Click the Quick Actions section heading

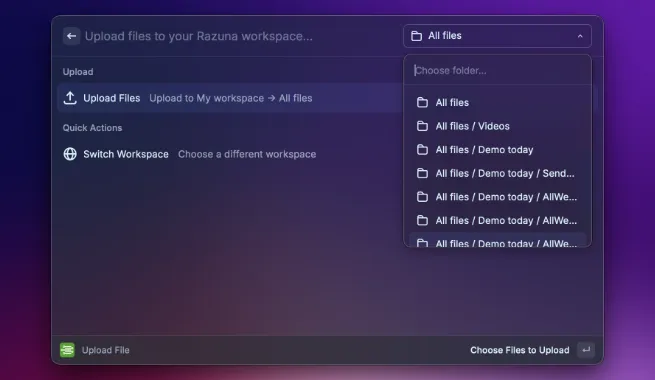tap(92, 128)
